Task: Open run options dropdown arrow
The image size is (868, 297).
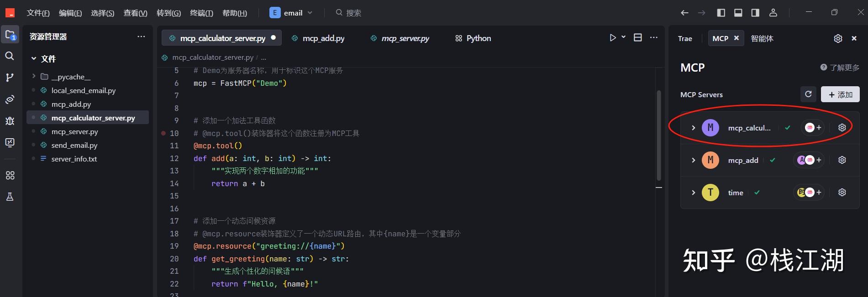Action: 623,37
